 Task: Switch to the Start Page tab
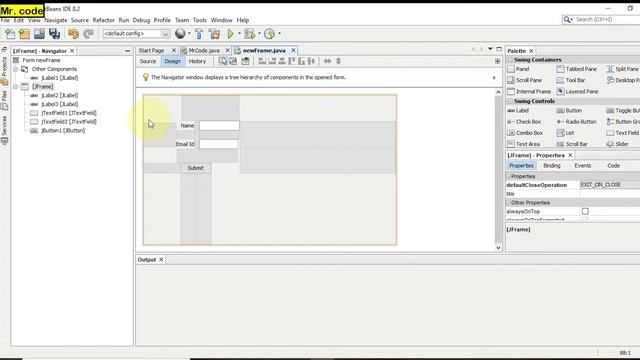click(x=151, y=51)
